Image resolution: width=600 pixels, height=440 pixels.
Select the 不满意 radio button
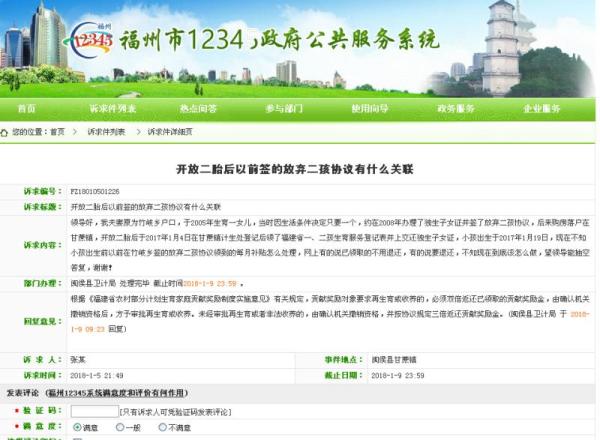coord(163,427)
